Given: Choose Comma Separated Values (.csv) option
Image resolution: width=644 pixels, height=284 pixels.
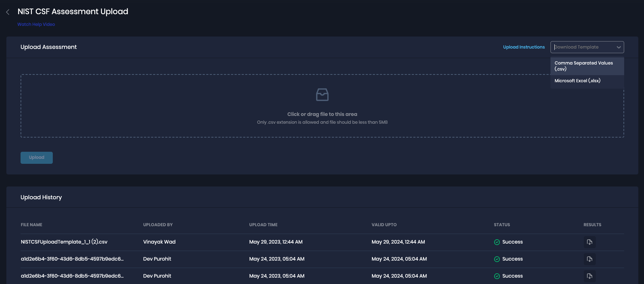Looking at the screenshot, I should pos(587,66).
